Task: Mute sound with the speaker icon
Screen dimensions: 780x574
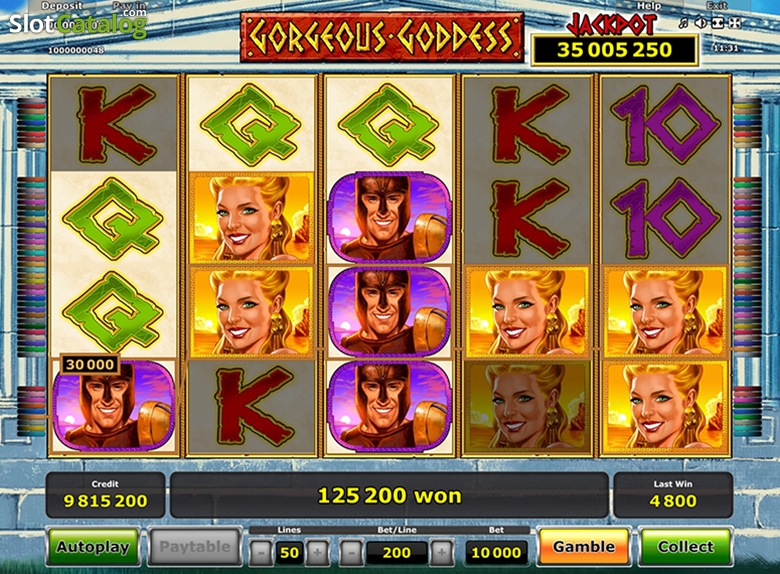Action: pos(700,22)
